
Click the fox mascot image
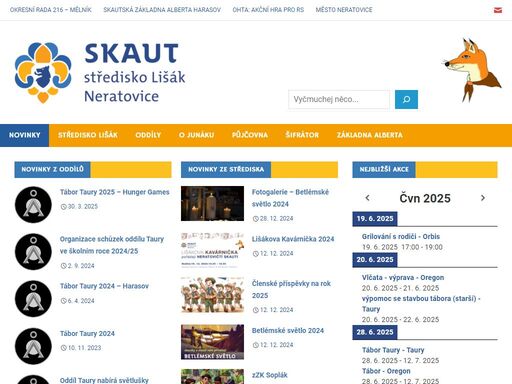(x=472, y=70)
